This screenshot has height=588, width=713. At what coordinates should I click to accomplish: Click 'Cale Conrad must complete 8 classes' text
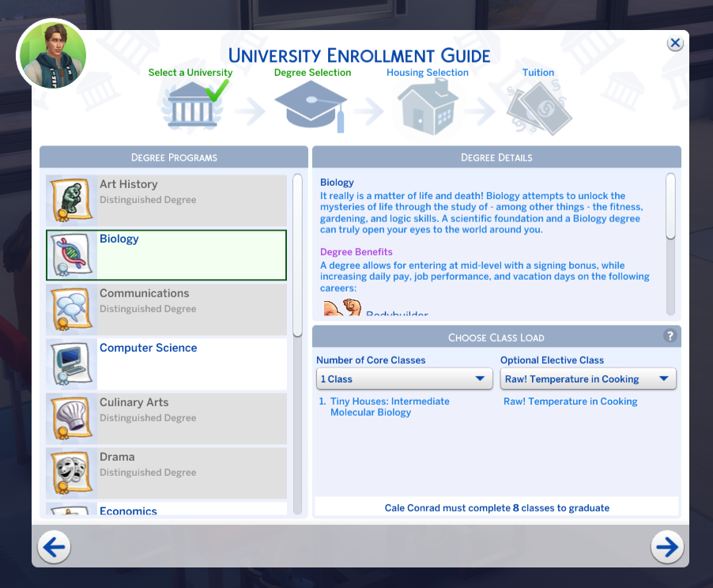(x=497, y=507)
